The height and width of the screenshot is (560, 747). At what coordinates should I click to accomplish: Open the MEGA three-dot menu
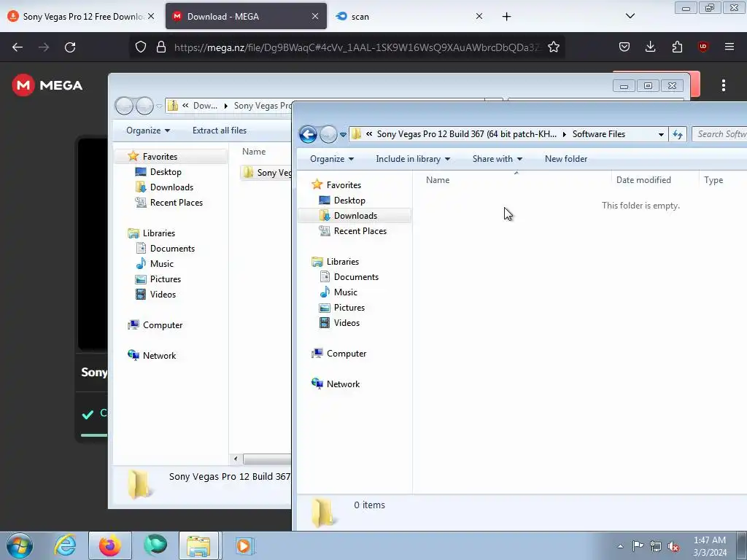tap(724, 85)
